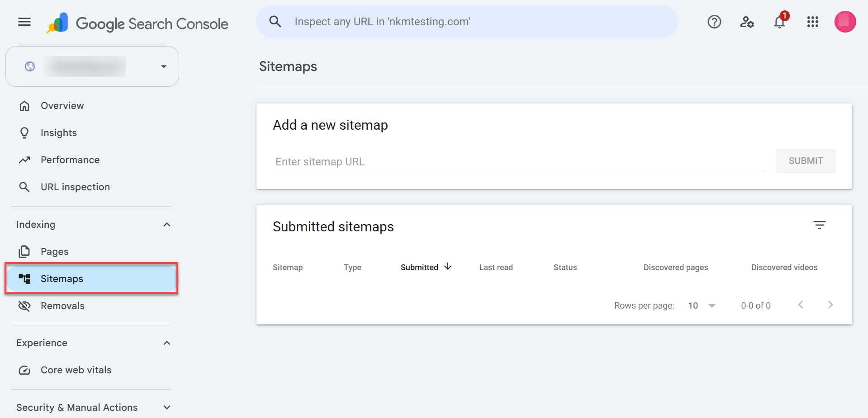Click the SUBMIT sitemap button

point(806,161)
